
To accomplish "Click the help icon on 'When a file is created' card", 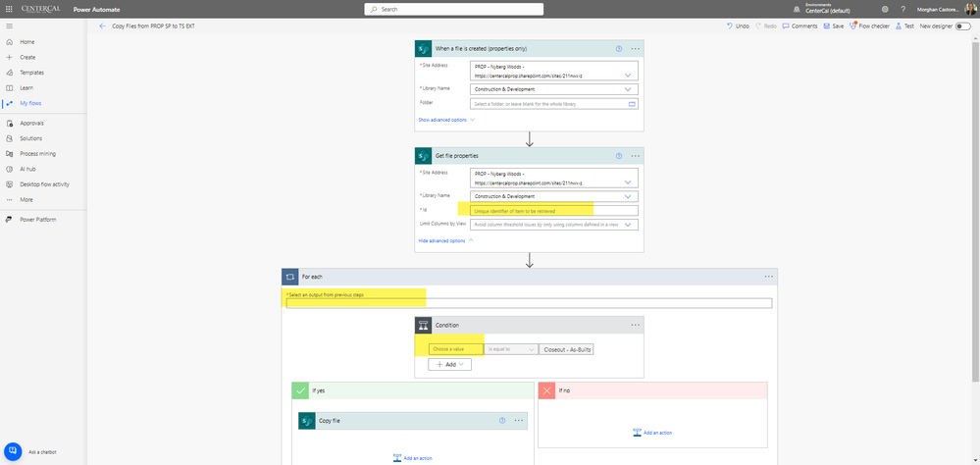I will click(619, 48).
